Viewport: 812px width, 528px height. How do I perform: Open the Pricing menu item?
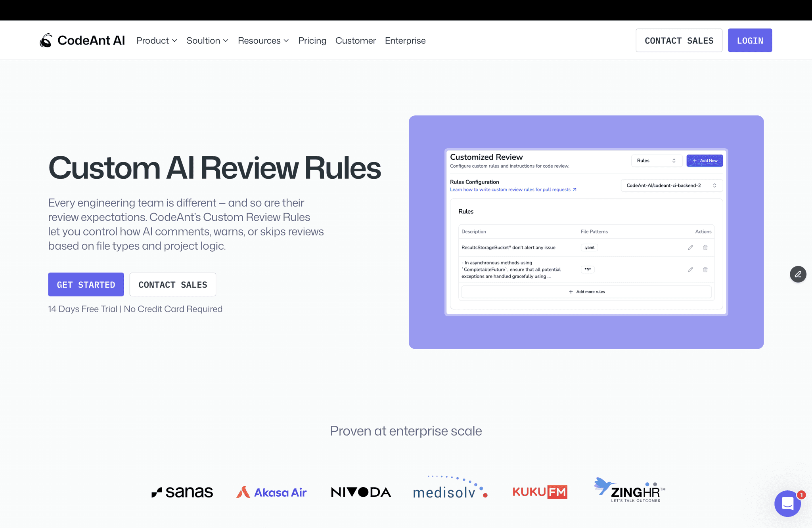pyautogui.click(x=312, y=40)
